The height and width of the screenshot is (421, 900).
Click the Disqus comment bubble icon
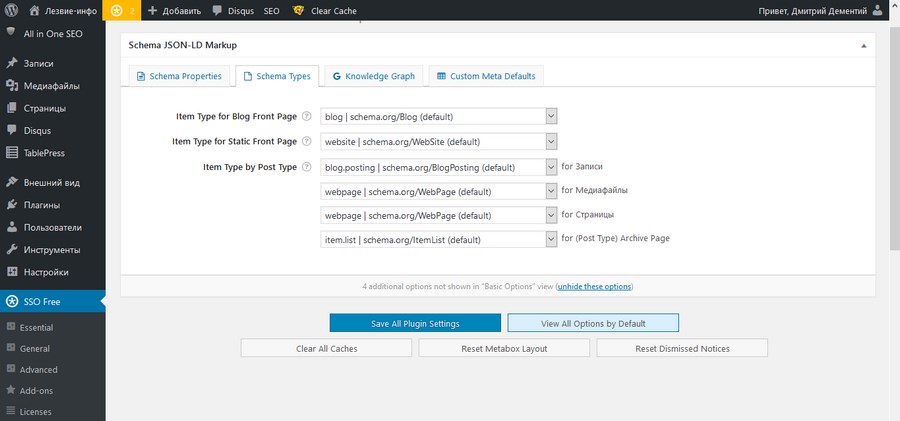click(x=217, y=10)
